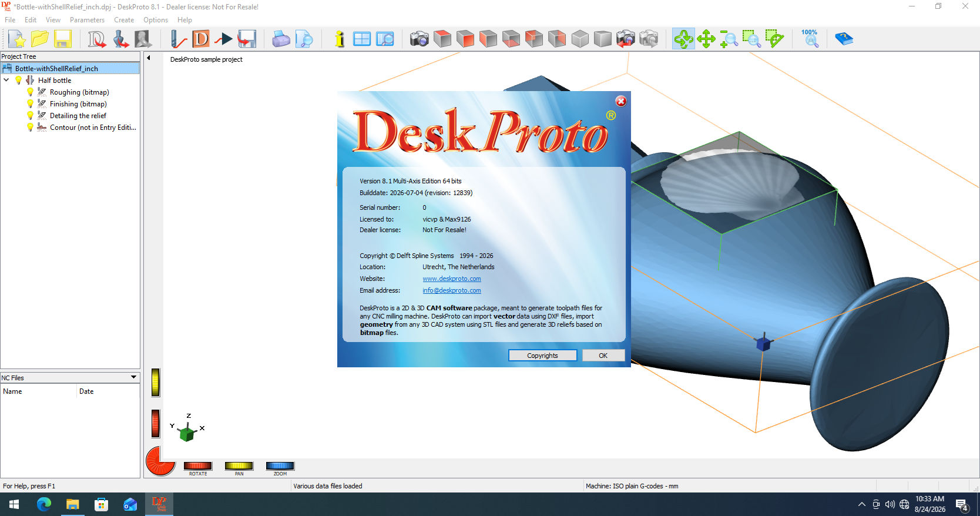Show hidden system tray icons chevron
This screenshot has height=516, width=980.
click(x=861, y=504)
